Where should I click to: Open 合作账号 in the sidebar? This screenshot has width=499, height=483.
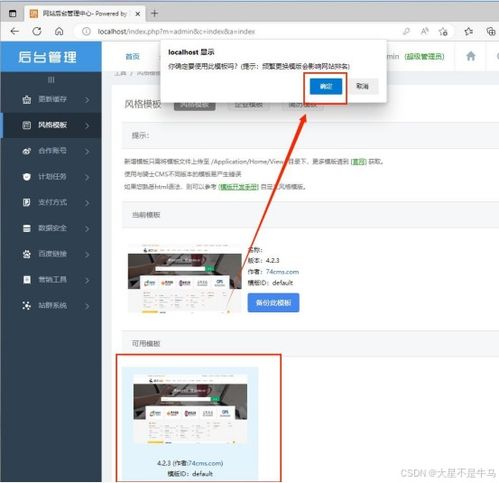[x=52, y=151]
